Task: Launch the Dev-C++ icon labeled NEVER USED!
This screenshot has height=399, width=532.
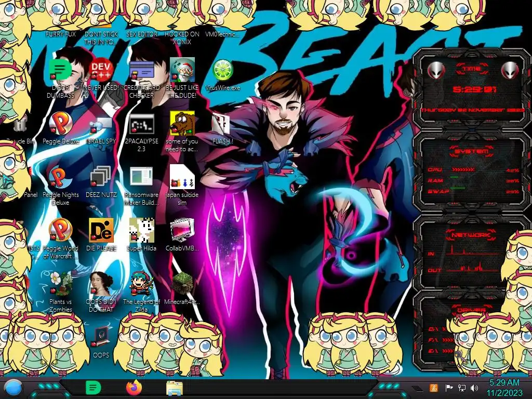Action: 101,70
